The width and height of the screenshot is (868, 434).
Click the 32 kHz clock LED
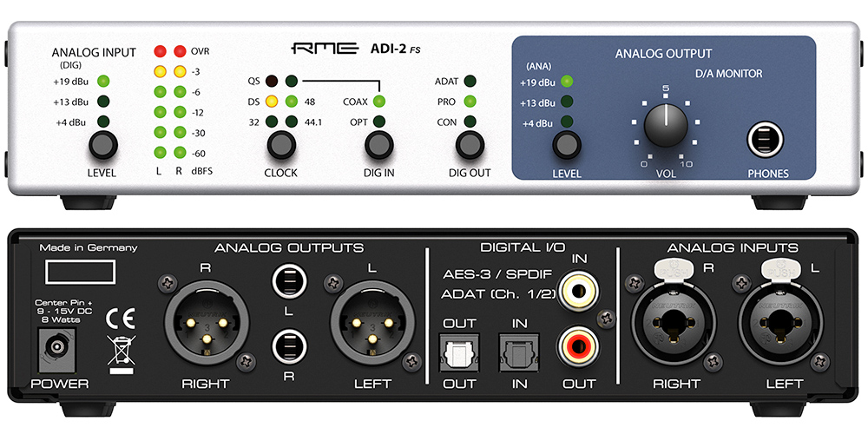(271, 122)
